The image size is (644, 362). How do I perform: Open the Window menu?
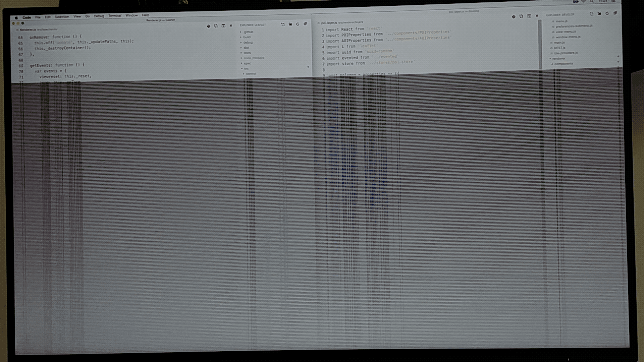(x=131, y=15)
